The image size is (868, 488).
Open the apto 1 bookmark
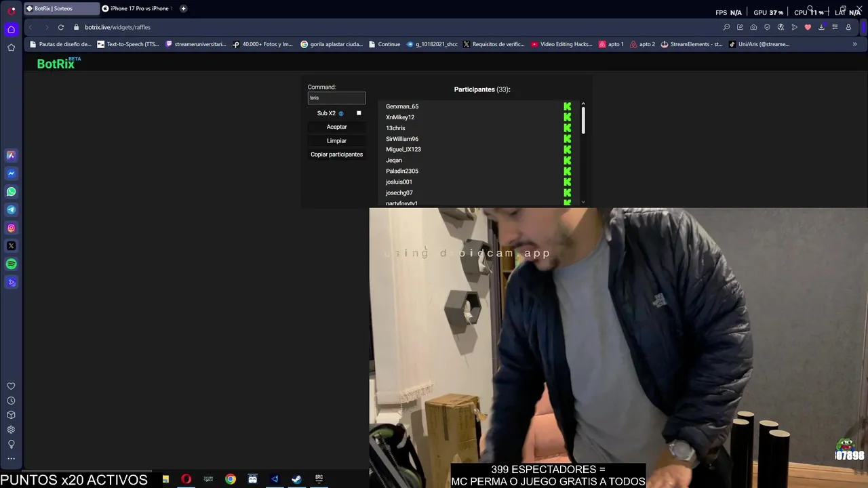click(x=611, y=44)
